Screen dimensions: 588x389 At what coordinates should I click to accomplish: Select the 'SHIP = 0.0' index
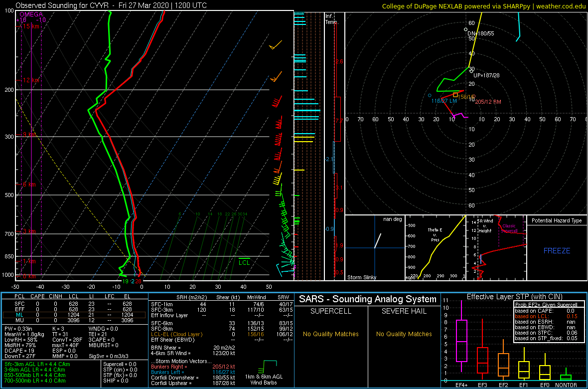point(116,381)
